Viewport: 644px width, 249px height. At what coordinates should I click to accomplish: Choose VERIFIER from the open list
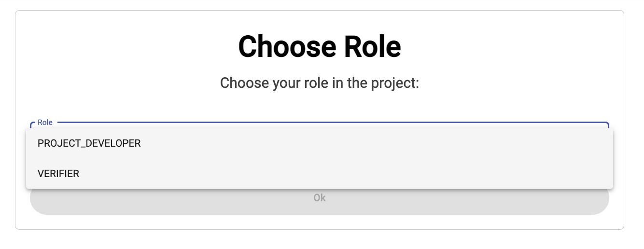[x=58, y=174]
